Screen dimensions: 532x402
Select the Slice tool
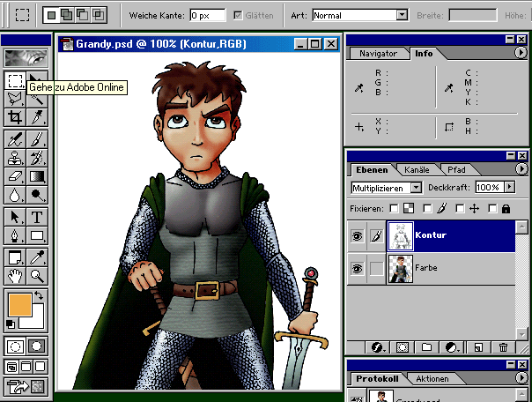37,117
